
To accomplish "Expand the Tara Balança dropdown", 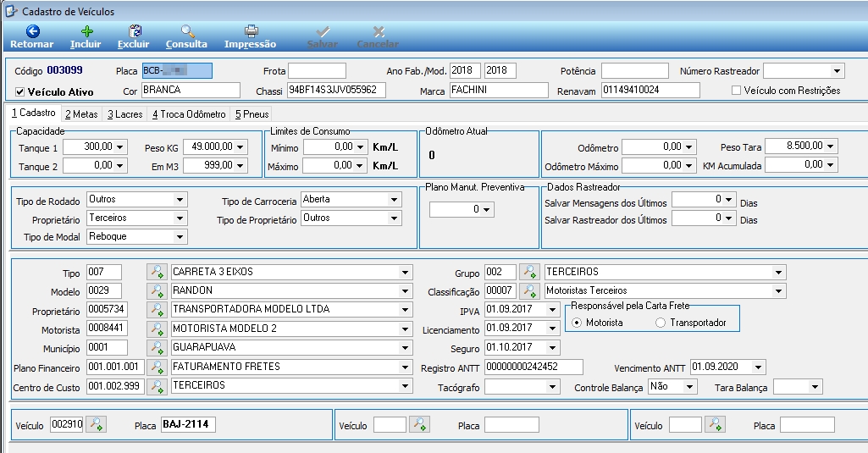I will point(815,387).
